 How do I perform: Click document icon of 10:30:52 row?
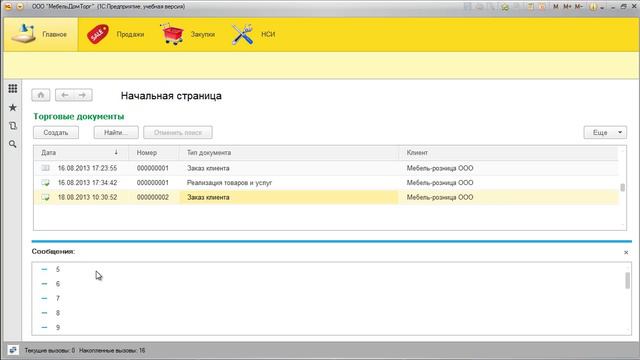tap(45, 198)
